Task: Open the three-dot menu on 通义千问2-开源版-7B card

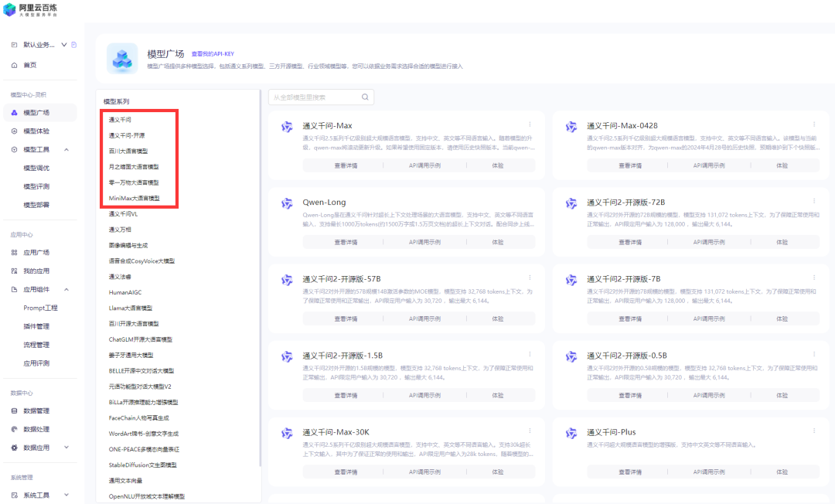Action: coord(814,278)
